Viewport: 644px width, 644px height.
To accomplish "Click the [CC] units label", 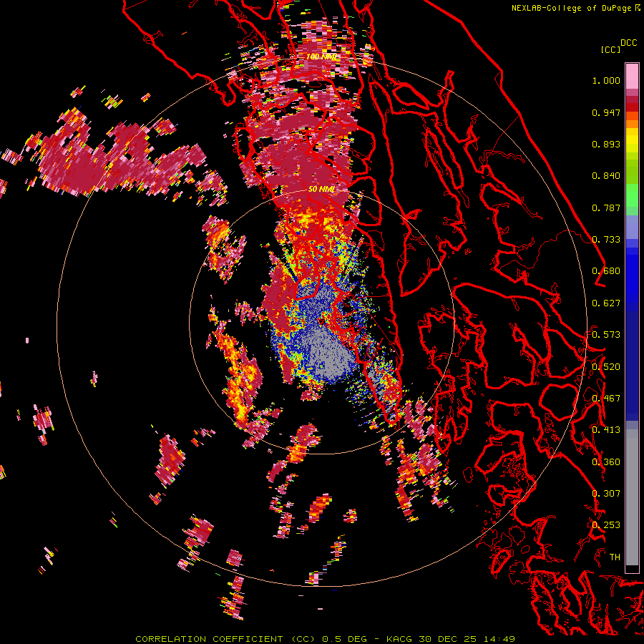I will pos(611,49).
